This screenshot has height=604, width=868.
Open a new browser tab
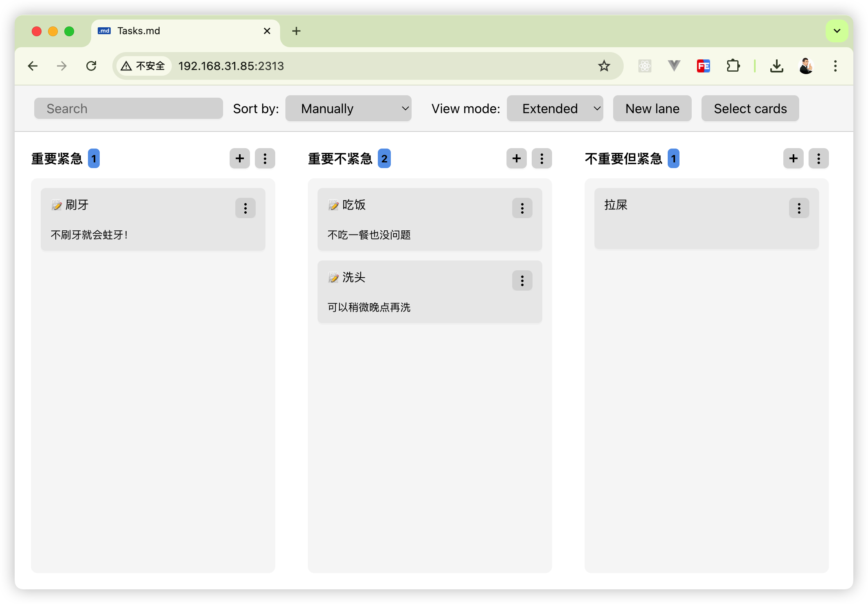296,31
